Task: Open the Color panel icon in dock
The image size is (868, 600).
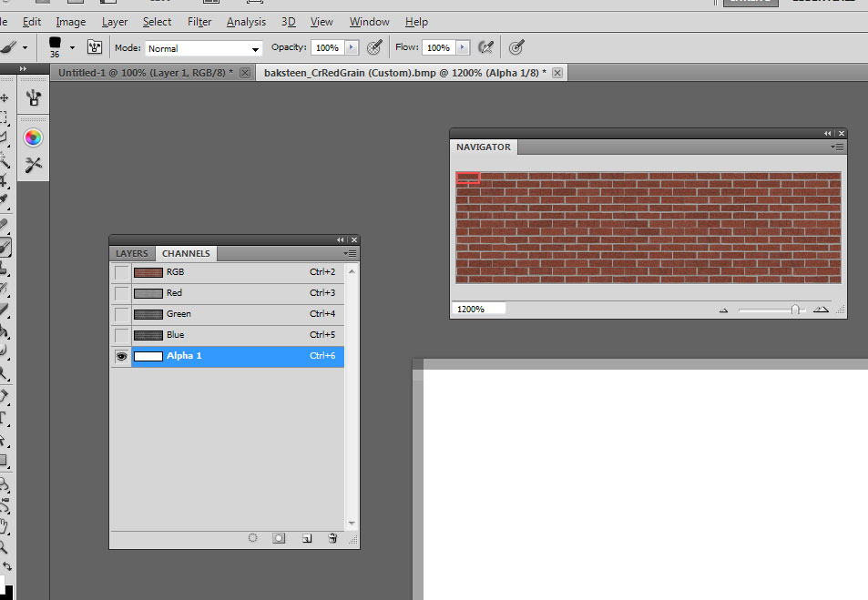Action: click(x=34, y=137)
